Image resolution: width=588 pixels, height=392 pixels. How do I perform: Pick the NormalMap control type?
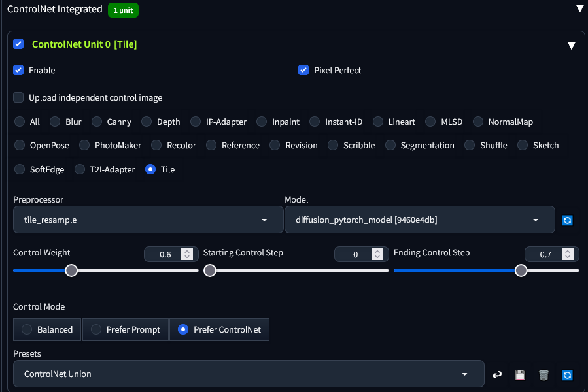pyautogui.click(x=478, y=122)
